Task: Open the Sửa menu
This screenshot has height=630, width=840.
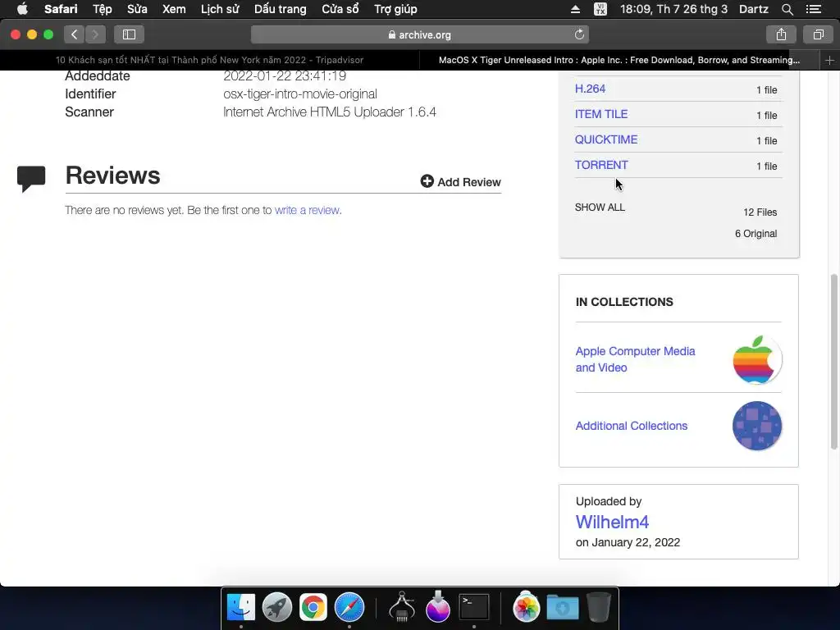Action: (137, 9)
